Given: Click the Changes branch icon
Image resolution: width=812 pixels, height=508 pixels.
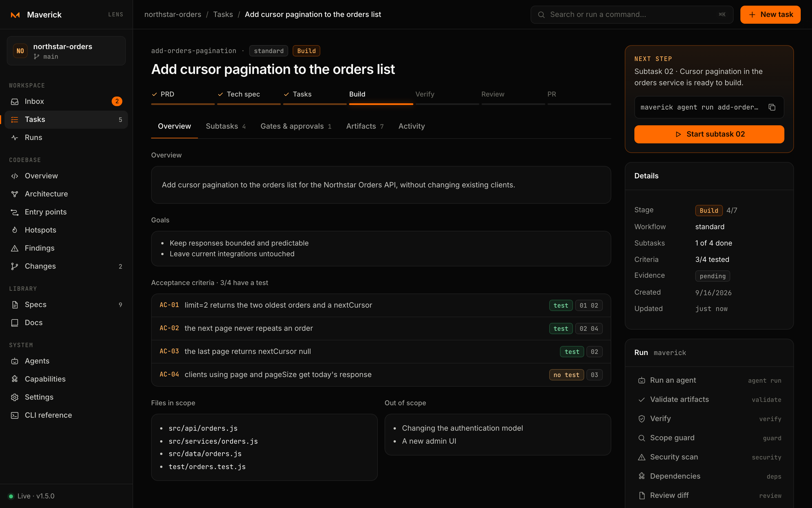Looking at the screenshot, I should [x=15, y=266].
